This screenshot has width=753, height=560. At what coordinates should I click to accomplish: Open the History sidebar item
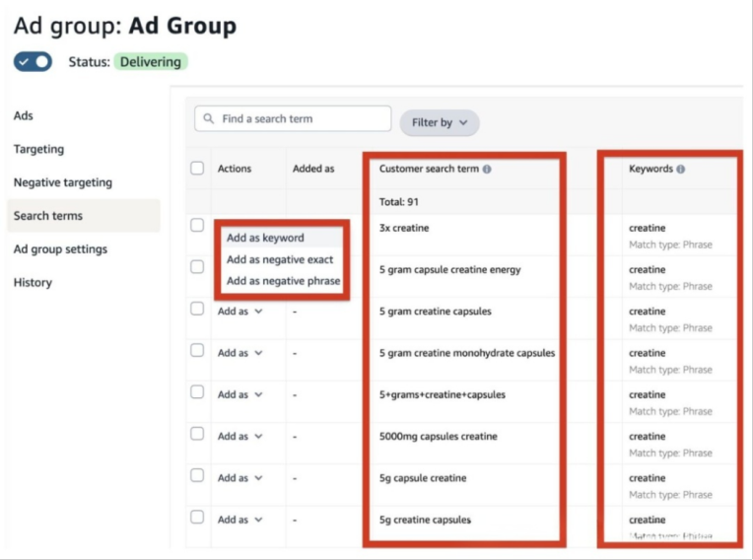point(33,283)
